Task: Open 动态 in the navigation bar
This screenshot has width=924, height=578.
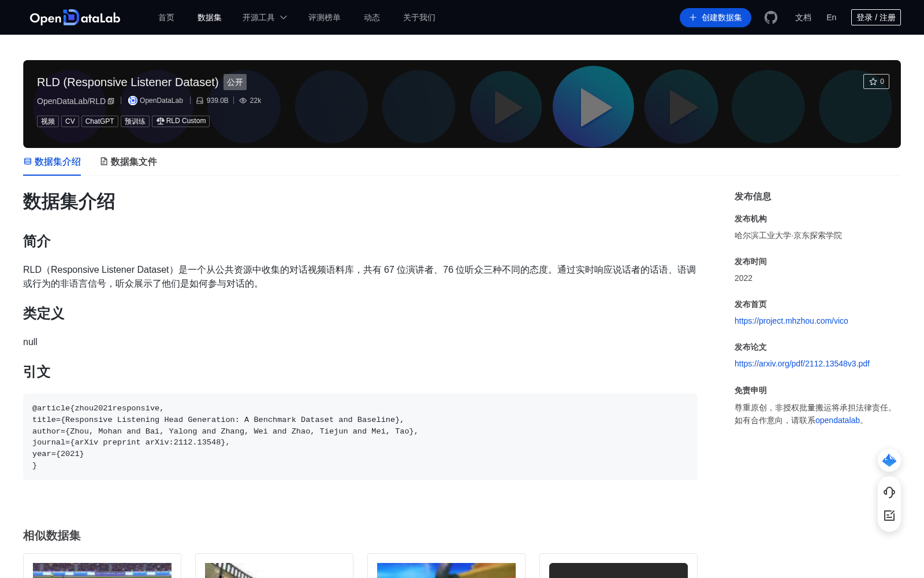Action: click(x=372, y=17)
